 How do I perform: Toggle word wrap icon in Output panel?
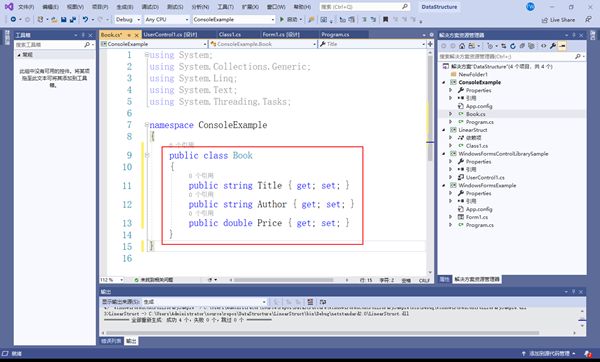pyautogui.click(x=323, y=302)
